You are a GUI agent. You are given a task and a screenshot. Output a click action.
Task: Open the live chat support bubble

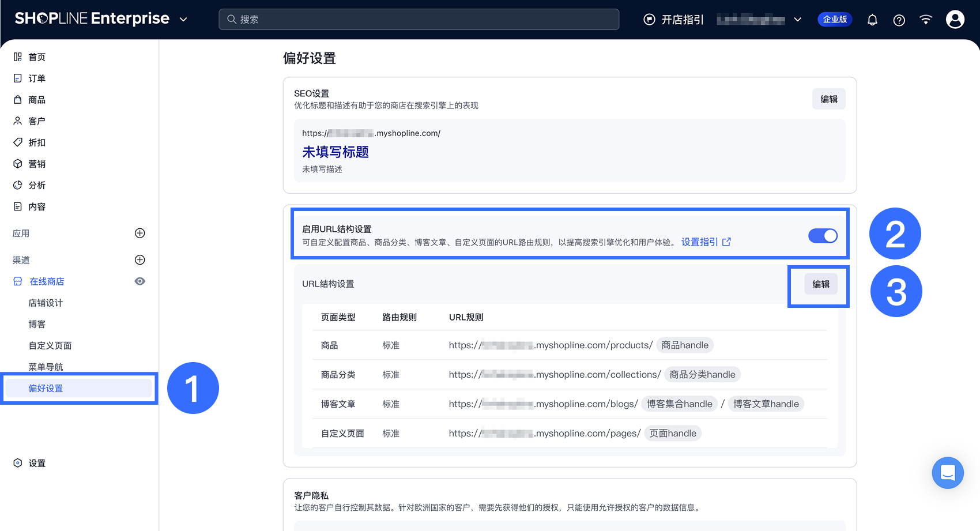point(947,473)
